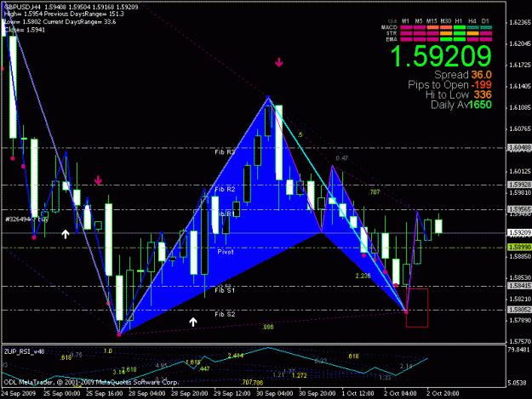
Task: Click the 28 Sep 20:00 time label
Action: (189, 394)
